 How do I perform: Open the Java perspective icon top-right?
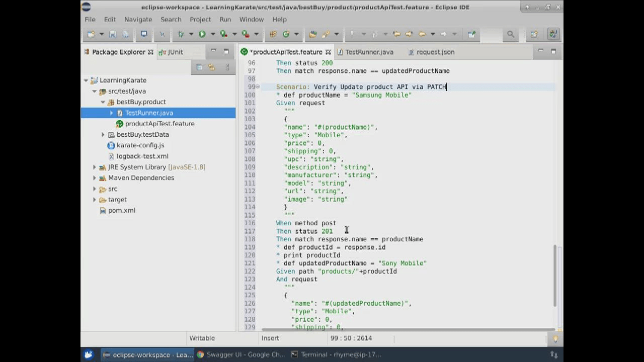click(x=552, y=34)
